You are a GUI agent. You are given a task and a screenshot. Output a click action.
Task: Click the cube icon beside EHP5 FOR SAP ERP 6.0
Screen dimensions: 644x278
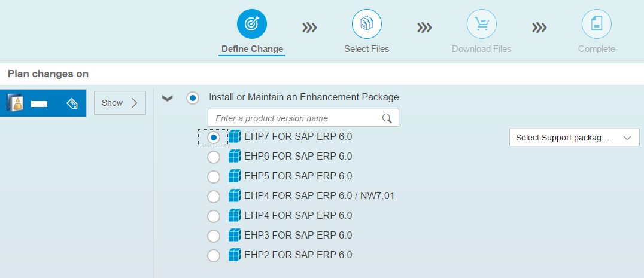pos(235,176)
